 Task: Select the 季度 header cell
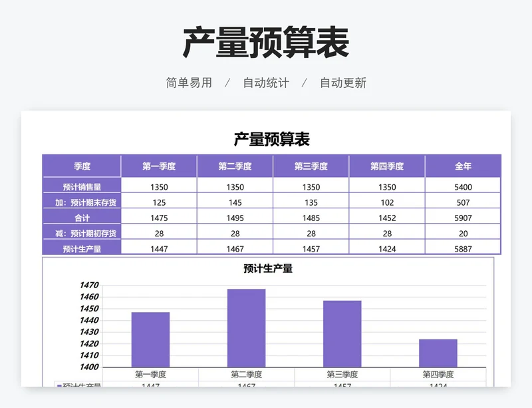(82, 166)
